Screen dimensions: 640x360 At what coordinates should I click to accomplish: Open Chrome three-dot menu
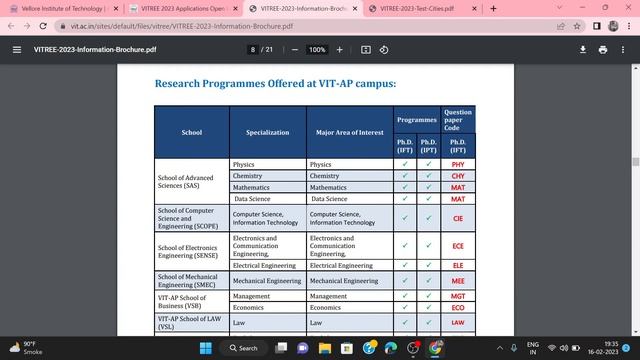click(629, 26)
